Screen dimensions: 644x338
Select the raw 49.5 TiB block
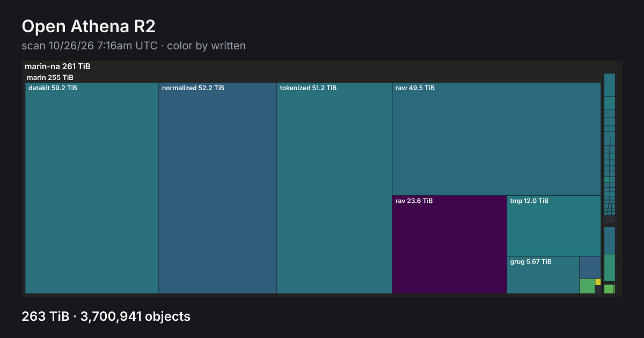[x=496, y=139]
